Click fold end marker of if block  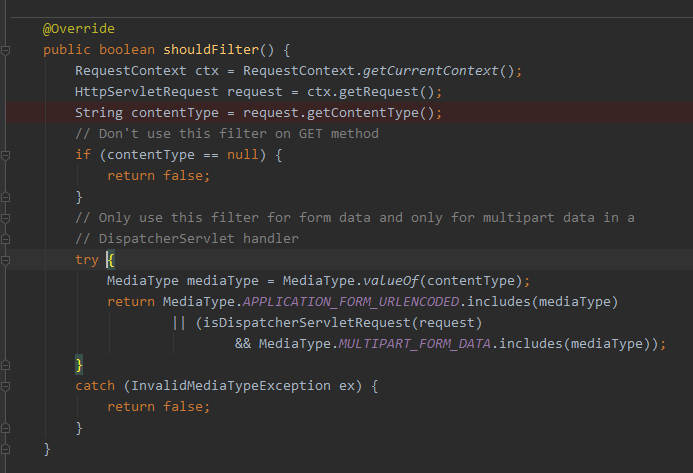coord(6,196)
